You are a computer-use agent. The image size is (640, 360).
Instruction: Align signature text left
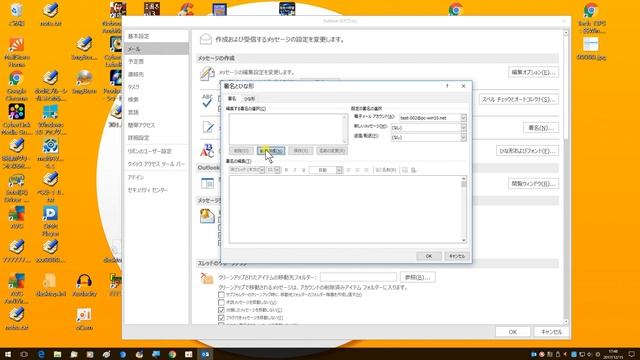click(x=349, y=170)
